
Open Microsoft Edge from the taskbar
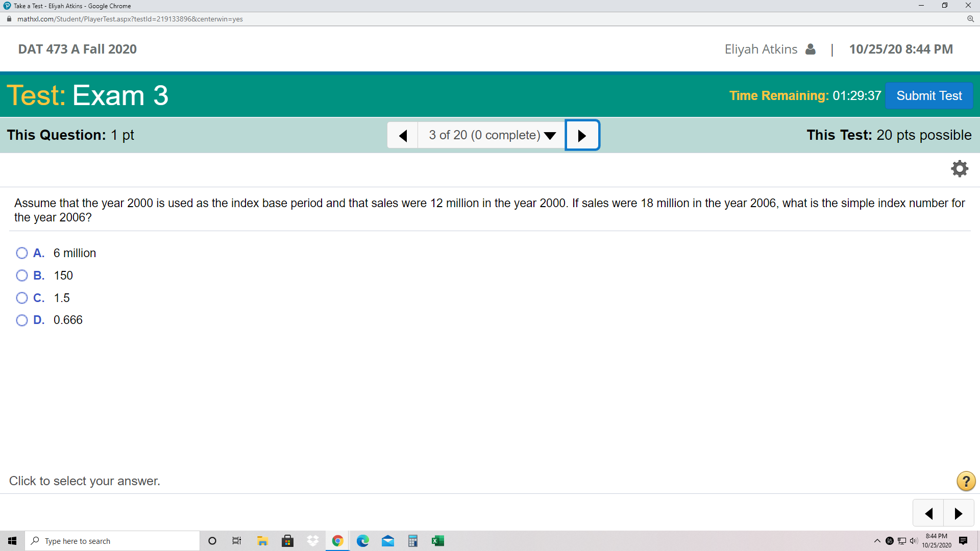point(362,541)
